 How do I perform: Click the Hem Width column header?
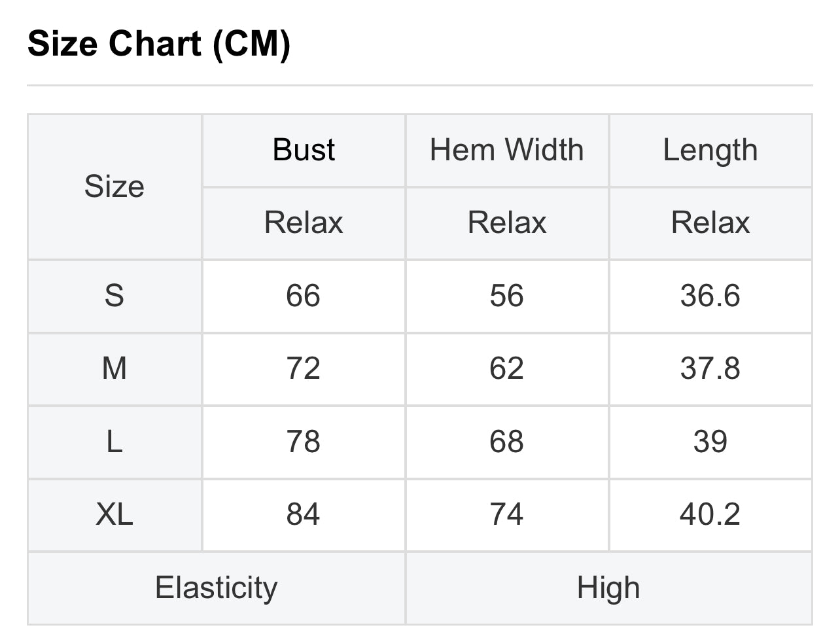coord(506,150)
